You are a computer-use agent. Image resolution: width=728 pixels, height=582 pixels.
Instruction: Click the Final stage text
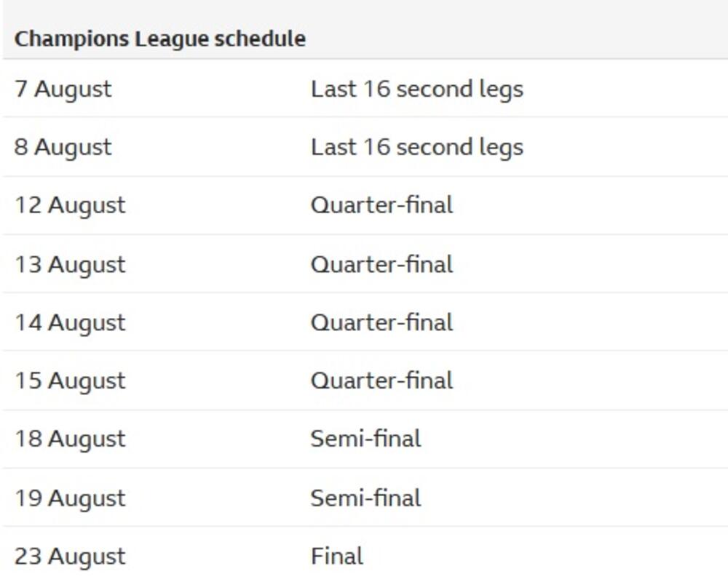tap(336, 556)
